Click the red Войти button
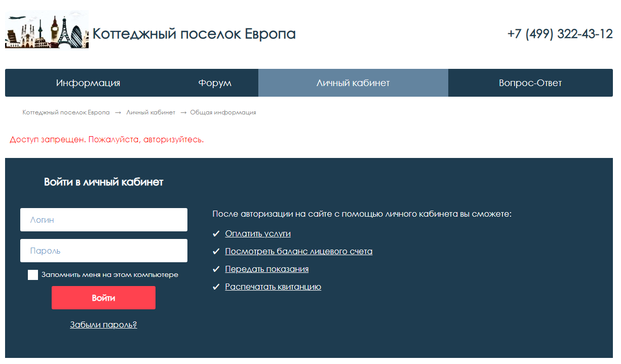The image size is (621, 364). pos(103,298)
